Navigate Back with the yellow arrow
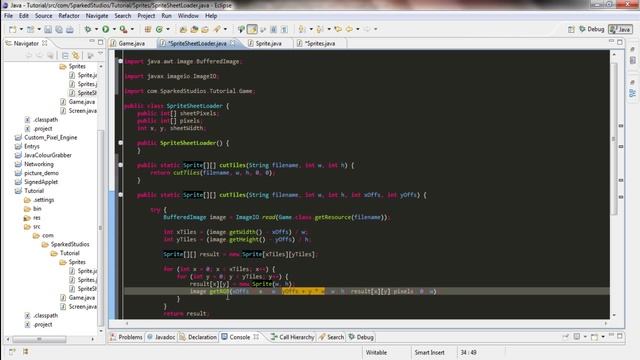 click(349, 29)
